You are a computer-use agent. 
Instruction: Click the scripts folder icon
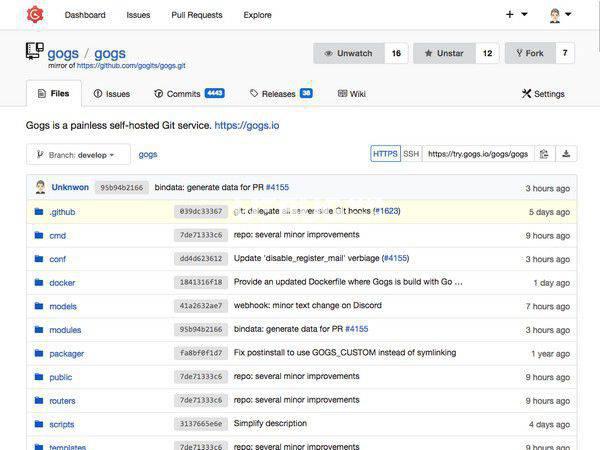click(x=39, y=424)
